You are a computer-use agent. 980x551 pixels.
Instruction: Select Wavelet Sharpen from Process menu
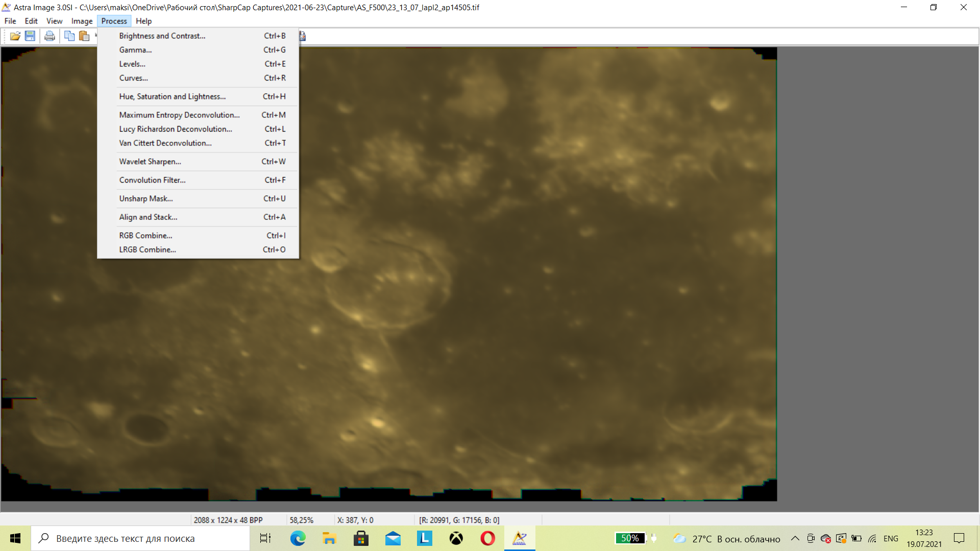point(150,162)
